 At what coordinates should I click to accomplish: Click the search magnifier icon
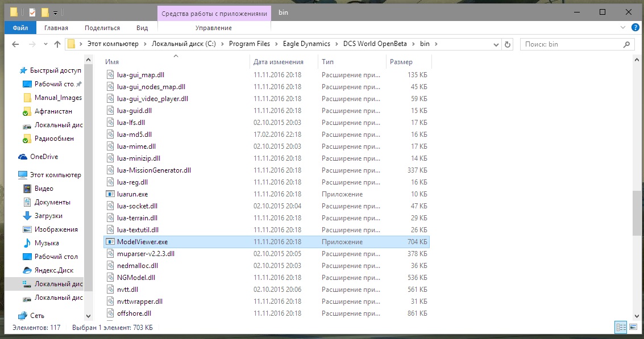coord(627,44)
